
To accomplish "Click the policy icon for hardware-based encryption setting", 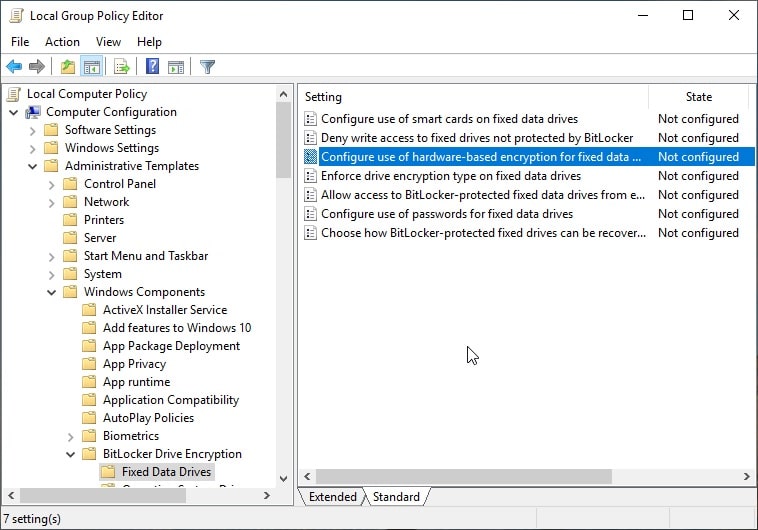I will (310, 157).
